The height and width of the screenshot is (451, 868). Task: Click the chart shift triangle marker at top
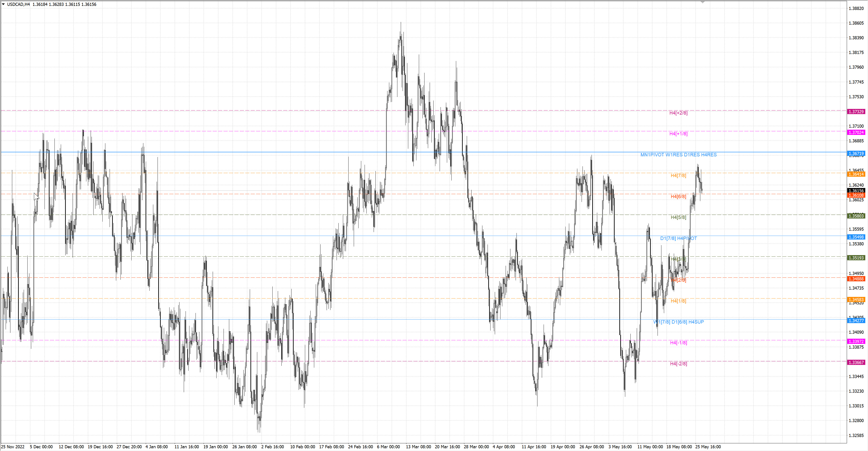coord(703,2)
